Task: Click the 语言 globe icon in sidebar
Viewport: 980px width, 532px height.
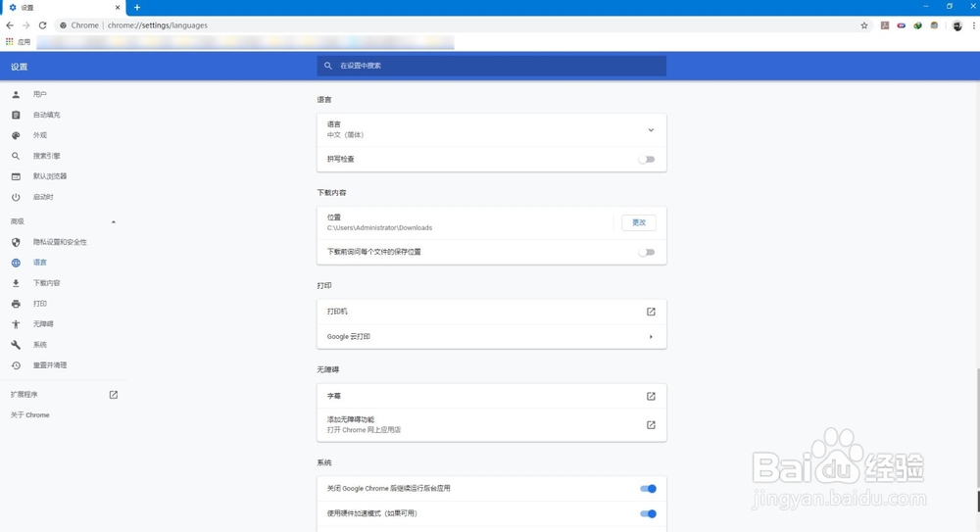Action: (x=17, y=263)
